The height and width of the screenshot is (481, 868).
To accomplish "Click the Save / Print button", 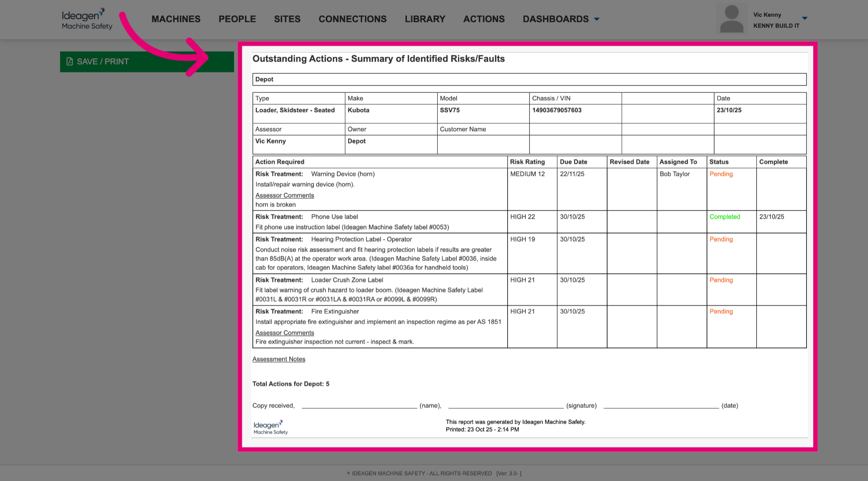I will click(x=147, y=61).
